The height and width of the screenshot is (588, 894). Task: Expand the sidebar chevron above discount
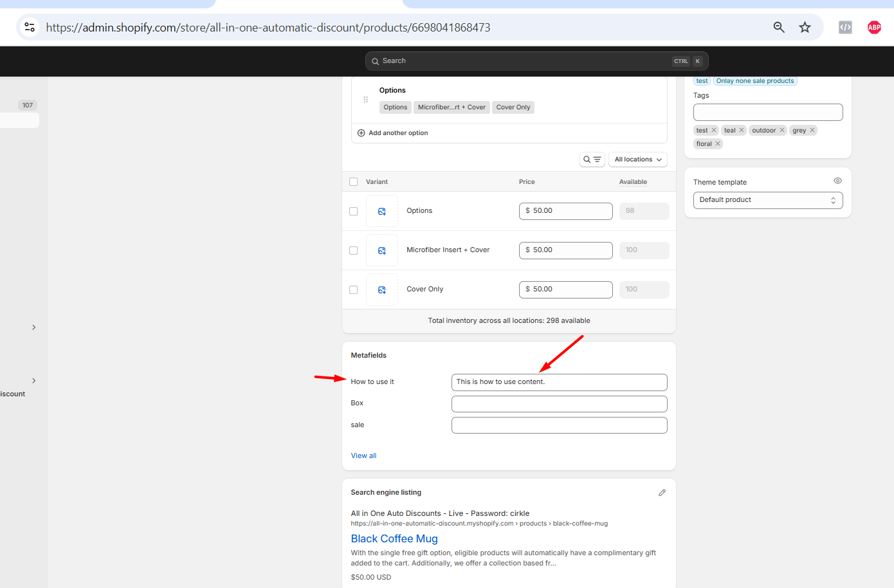point(34,381)
